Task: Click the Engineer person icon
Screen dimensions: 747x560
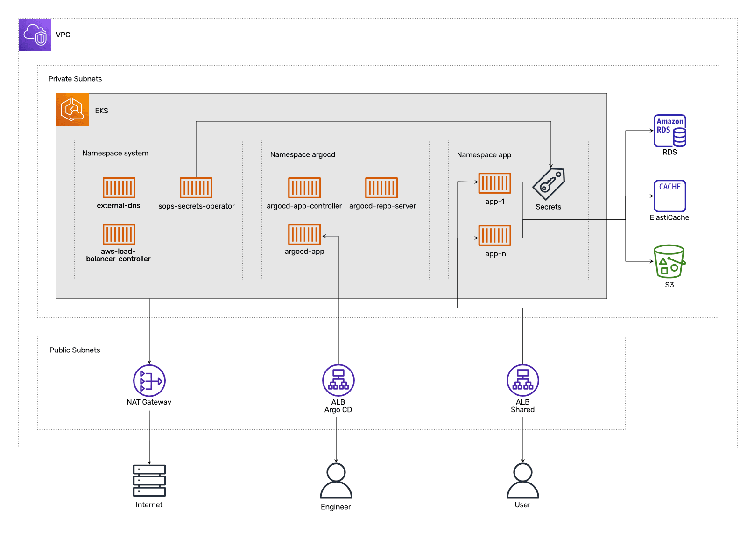Action: coord(336,481)
